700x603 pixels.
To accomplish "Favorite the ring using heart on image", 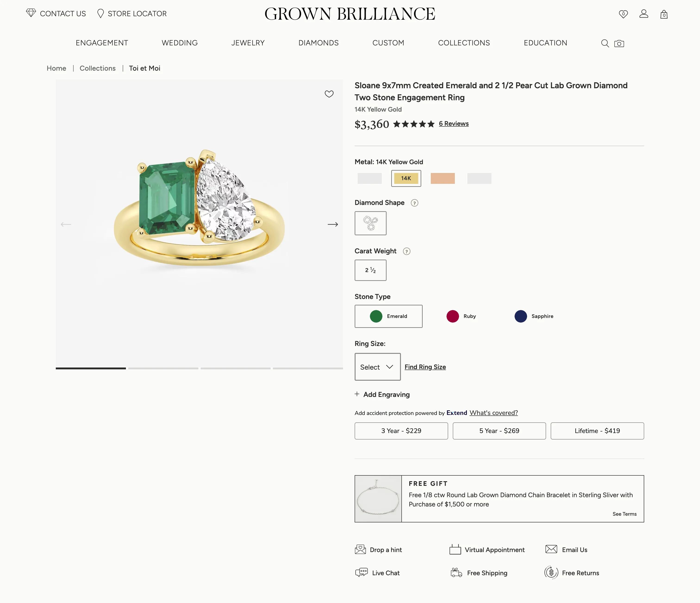I will 329,94.
